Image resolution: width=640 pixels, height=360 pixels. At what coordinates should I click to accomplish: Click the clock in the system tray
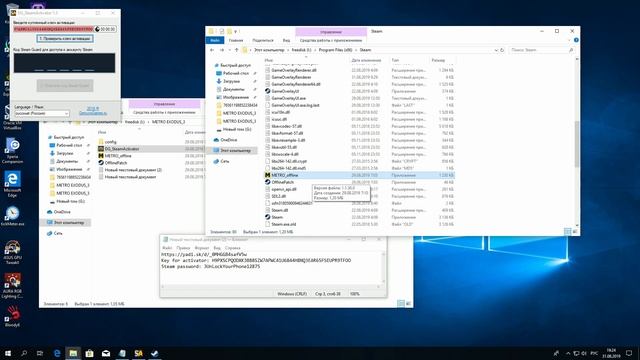(611, 353)
